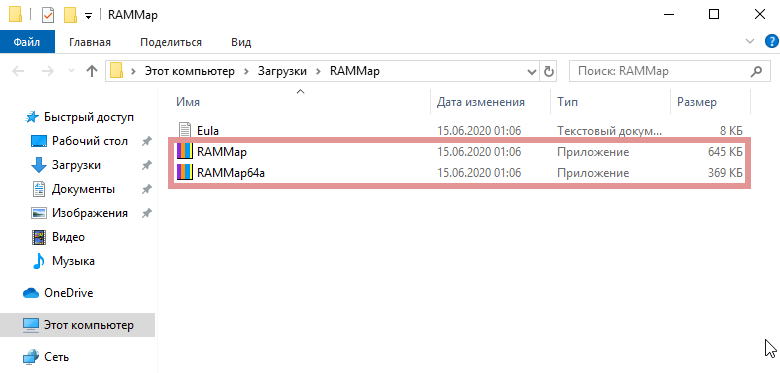Click the 369 КБ size value
This screenshot has height=373, width=780.
[725, 173]
